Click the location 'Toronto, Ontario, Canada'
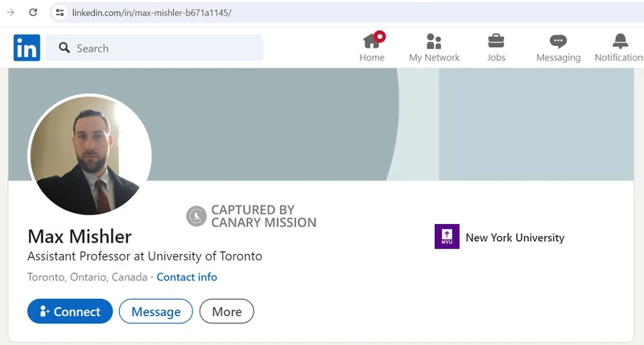 coord(88,277)
